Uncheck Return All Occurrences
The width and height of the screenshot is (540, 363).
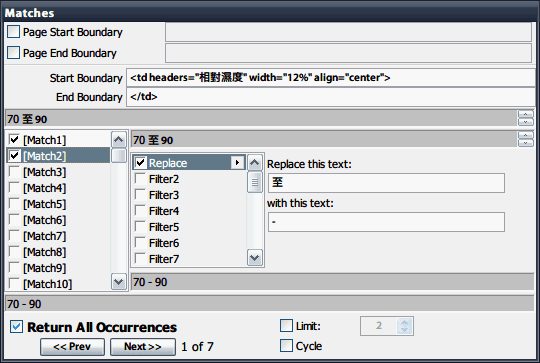tap(17, 326)
